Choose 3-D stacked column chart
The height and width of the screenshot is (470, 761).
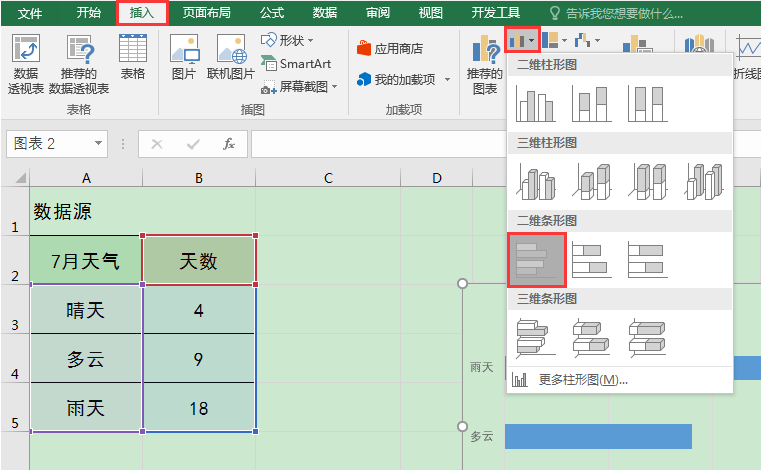coord(592,182)
